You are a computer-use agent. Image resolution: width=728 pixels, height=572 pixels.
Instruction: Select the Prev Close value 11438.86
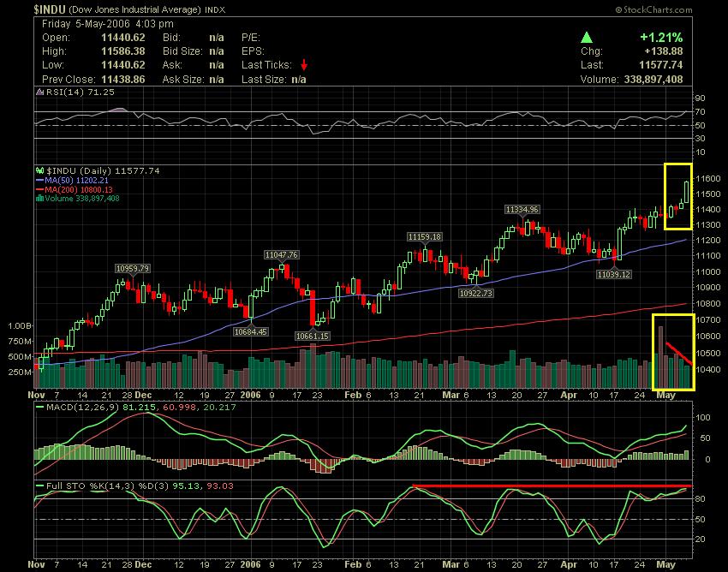123,80
